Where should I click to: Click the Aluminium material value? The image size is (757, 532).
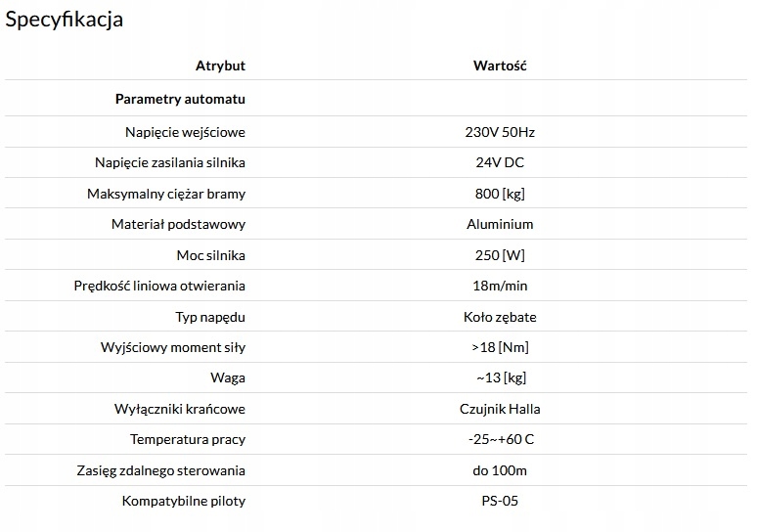click(500, 224)
